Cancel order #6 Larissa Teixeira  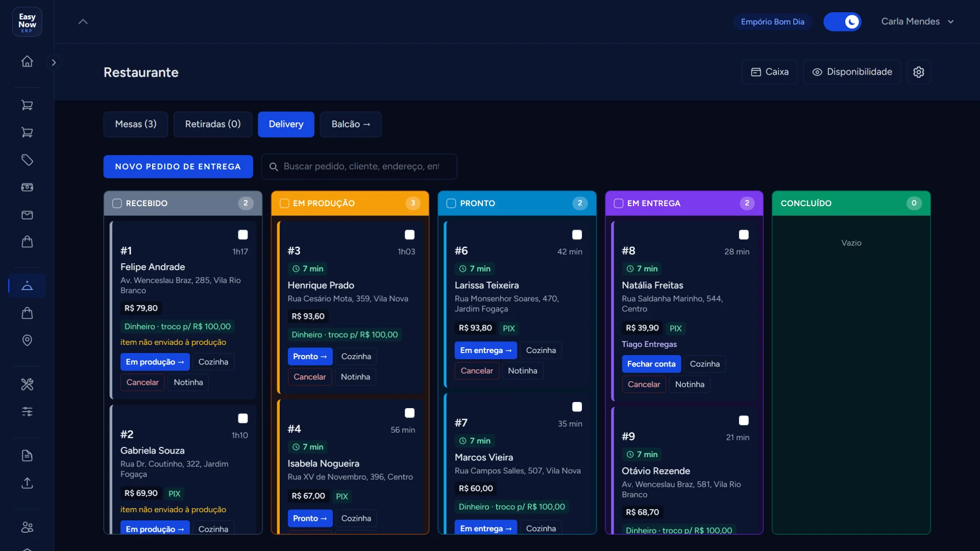(477, 371)
